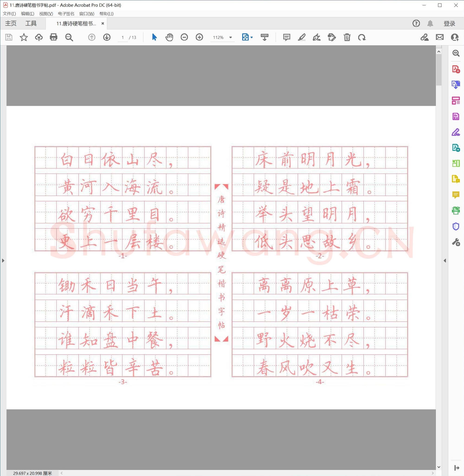Click inside the page number field

(122, 37)
